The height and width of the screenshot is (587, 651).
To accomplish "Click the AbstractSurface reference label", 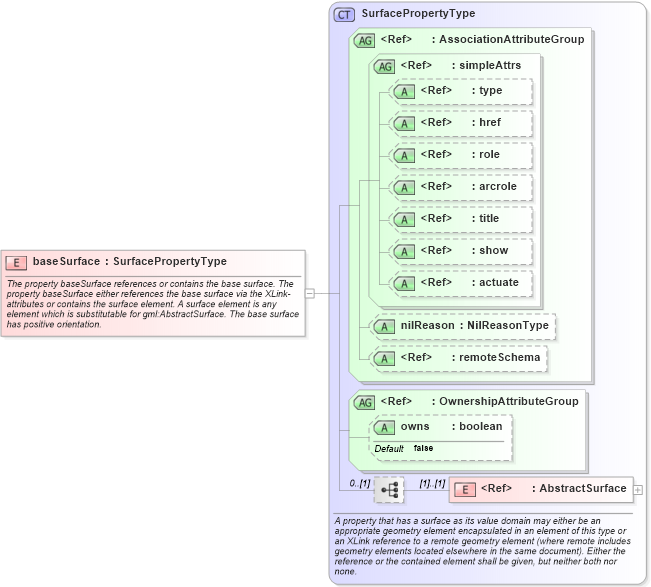I will point(582,489).
